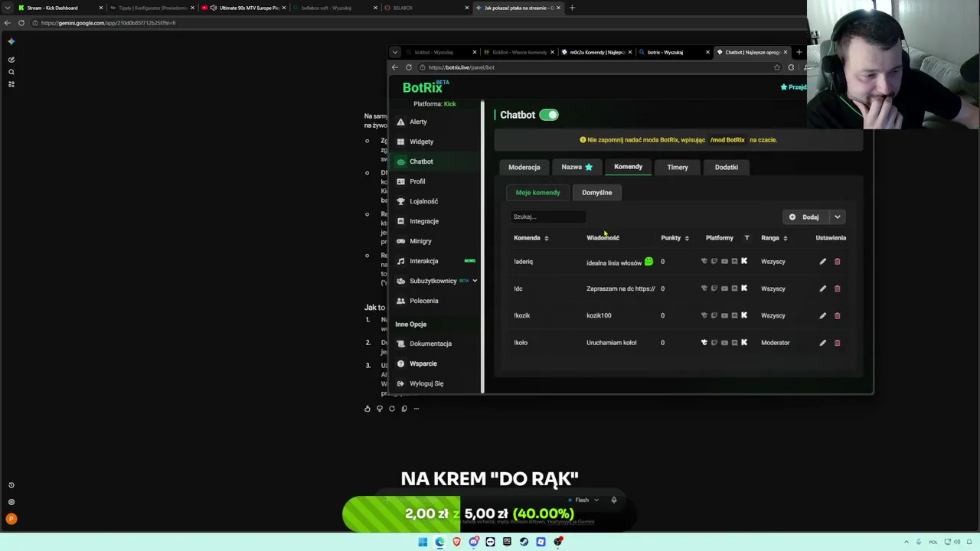The height and width of the screenshot is (551, 980).
Task: Edit the !dc command
Action: 823,289
